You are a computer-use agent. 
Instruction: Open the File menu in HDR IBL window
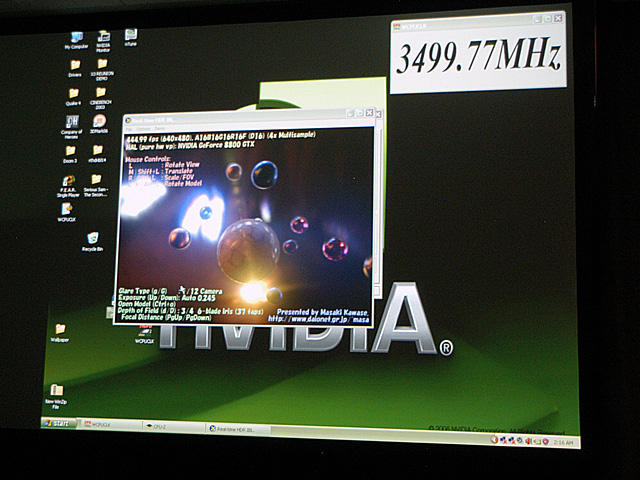coord(129,129)
